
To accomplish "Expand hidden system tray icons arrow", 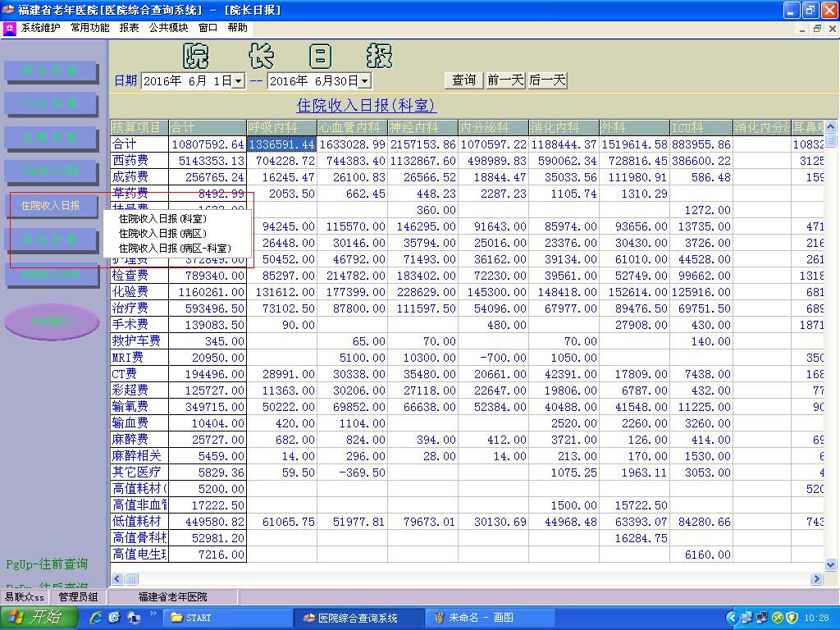I will 733,619.
